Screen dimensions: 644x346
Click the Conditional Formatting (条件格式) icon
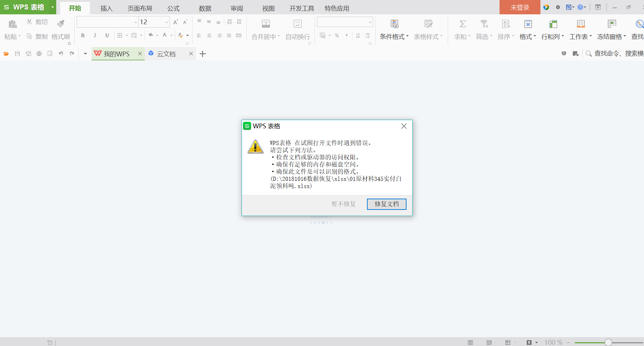click(394, 24)
